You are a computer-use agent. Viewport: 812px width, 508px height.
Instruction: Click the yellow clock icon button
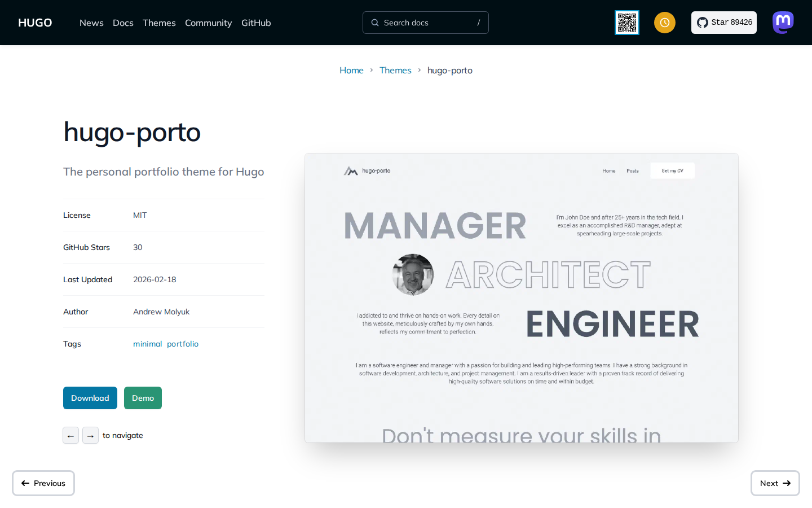[x=665, y=23]
